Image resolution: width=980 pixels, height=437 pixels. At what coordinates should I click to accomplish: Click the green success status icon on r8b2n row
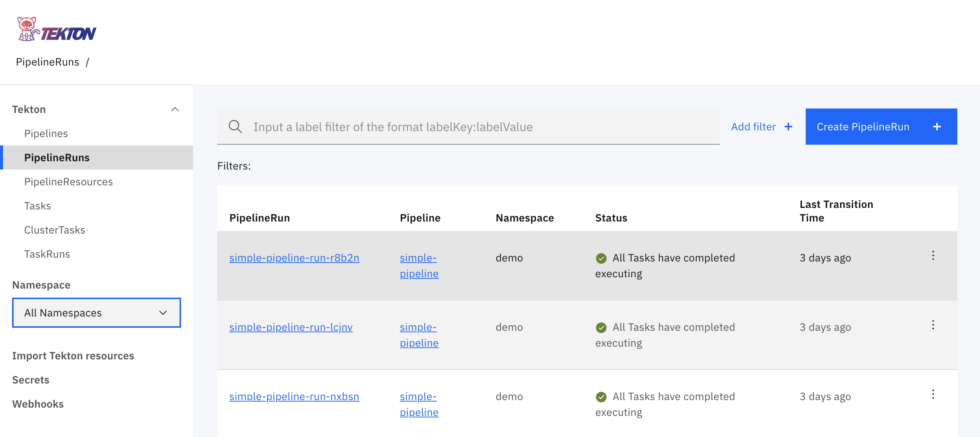coord(601,258)
